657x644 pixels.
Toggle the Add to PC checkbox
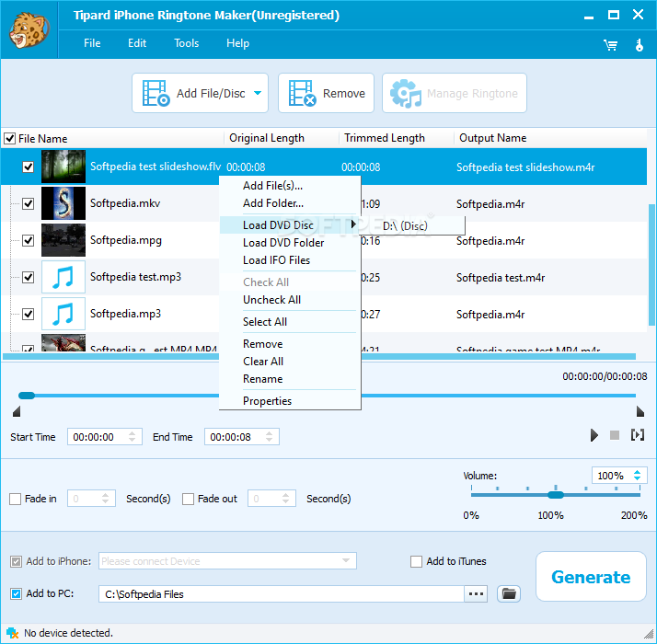click(x=16, y=593)
